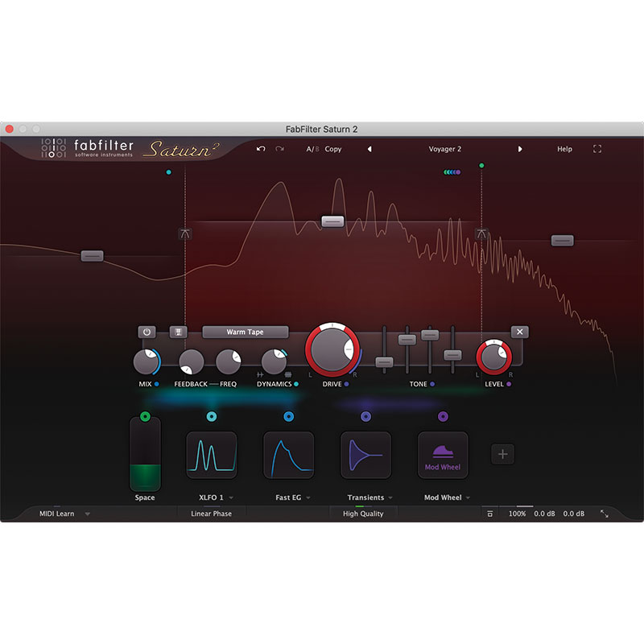The image size is (644, 644).
Task: Click the undo arrow icon
Action: (x=261, y=149)
